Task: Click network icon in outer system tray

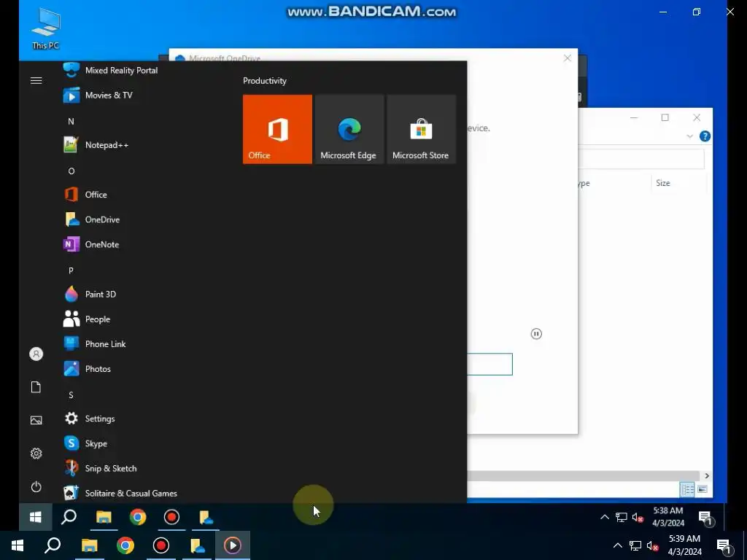Action: click(x=635, y=545)
